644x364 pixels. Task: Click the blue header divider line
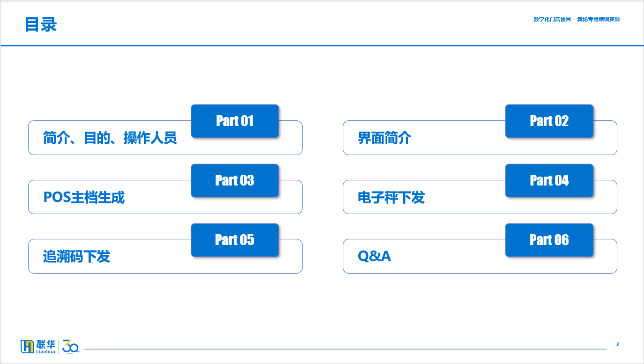322,45
